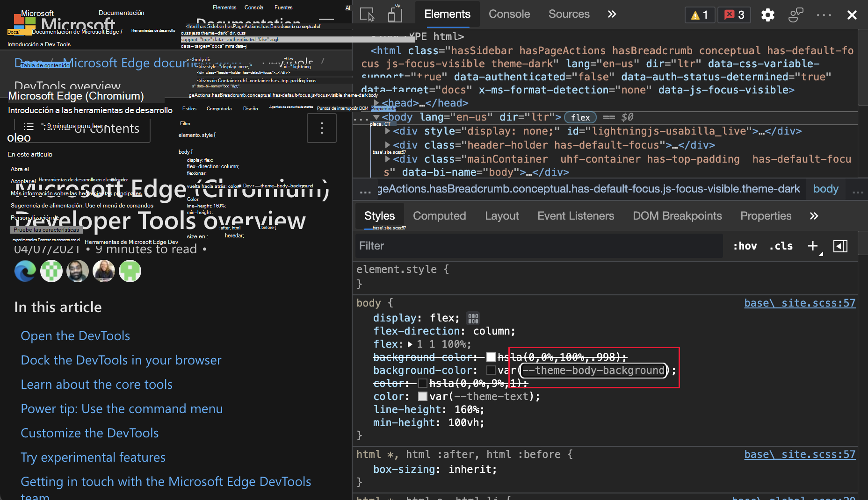Re-enable the struck-through hsla background-color checkbox
The image size is (868, 500).
491,357
